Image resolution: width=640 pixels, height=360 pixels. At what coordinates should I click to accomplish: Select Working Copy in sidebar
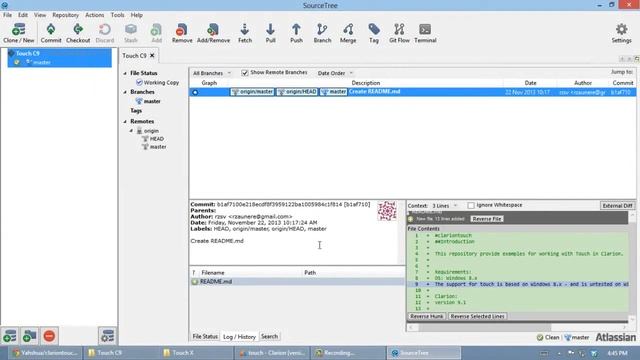coord(161,82)
